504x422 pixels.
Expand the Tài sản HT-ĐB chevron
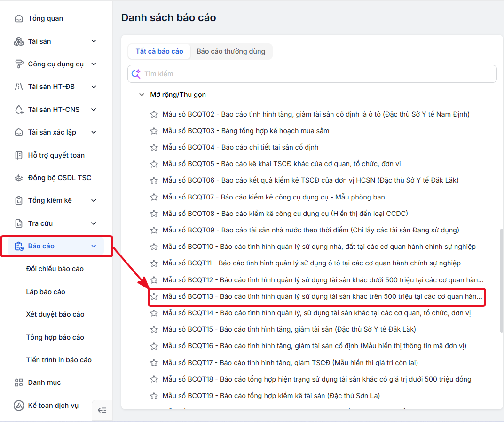[x=94, y=87]
